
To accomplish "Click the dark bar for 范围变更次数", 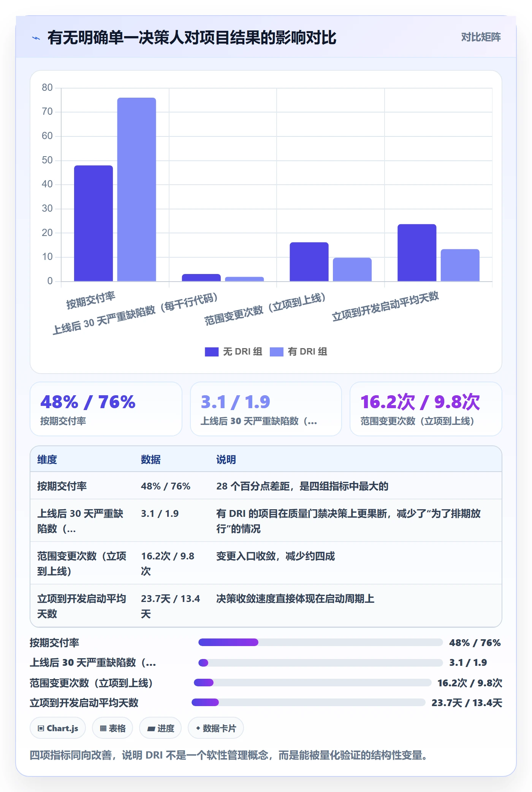I will pyautogui.click(x=309, y=262).
